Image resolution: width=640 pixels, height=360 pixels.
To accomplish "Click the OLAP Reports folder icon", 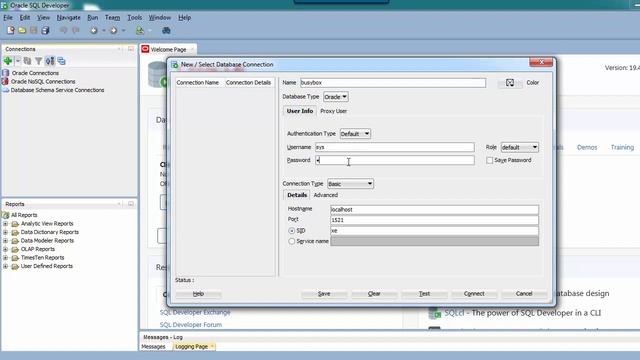I will click(15, 249).
